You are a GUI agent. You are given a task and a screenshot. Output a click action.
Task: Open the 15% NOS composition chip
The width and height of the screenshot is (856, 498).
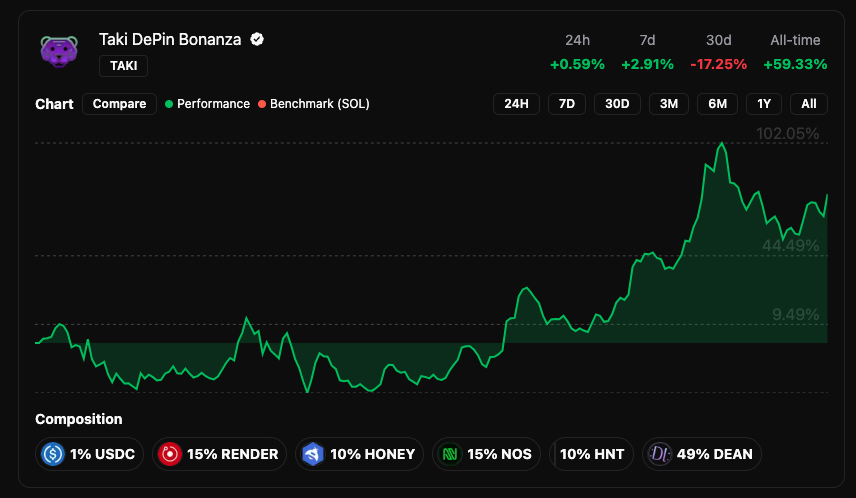click(x=486, y=454)
